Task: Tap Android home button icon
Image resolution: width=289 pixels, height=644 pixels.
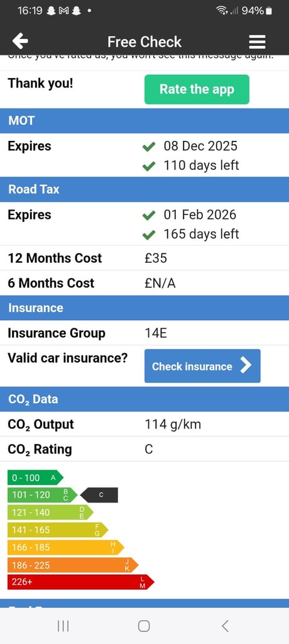Action: pyautogui.click(x=144, y=626)
